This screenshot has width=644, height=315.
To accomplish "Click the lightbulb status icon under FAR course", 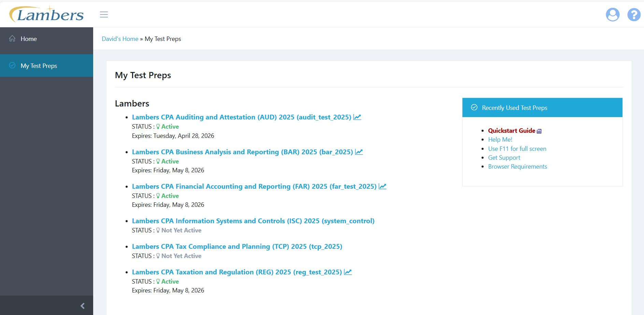I will pos(158,196).
